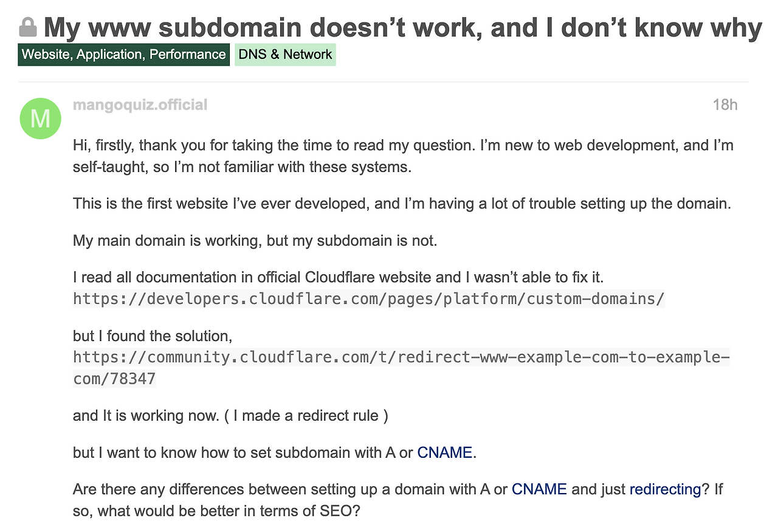This screenshot has width=778, height=532.
Task: Click the first CNAME glossary link
Action: pos(444,452)
